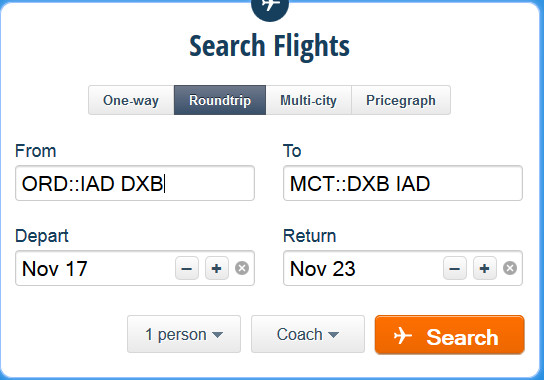
Task: Decrease the Depart date with minus button
Action: (187, 268)
